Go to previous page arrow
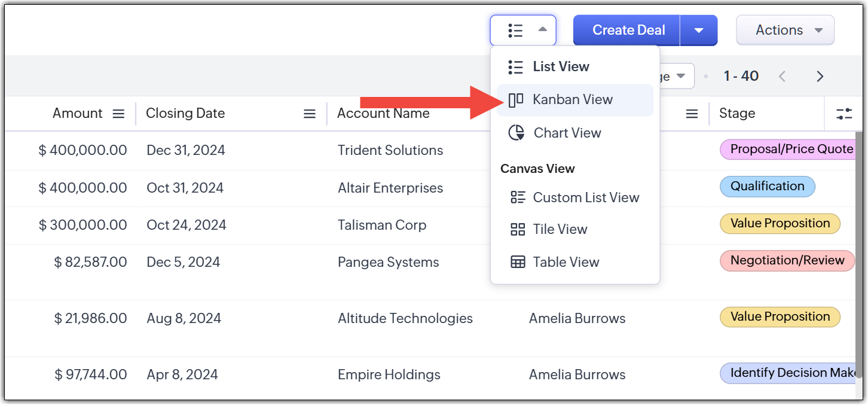The width and height of the screenshot is (868, 405). (x=782, y=77)
